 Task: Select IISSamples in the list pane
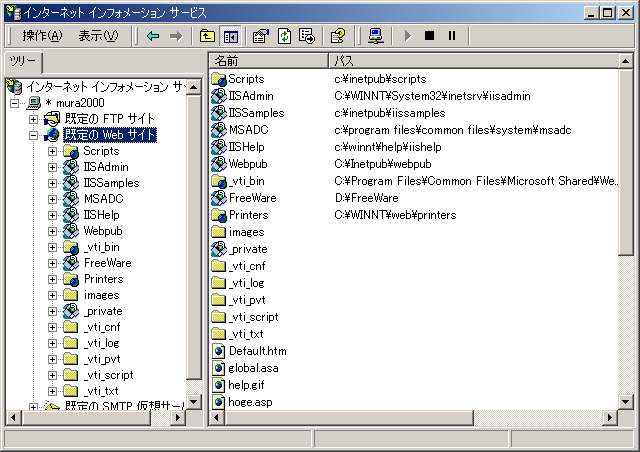point(256,113)
